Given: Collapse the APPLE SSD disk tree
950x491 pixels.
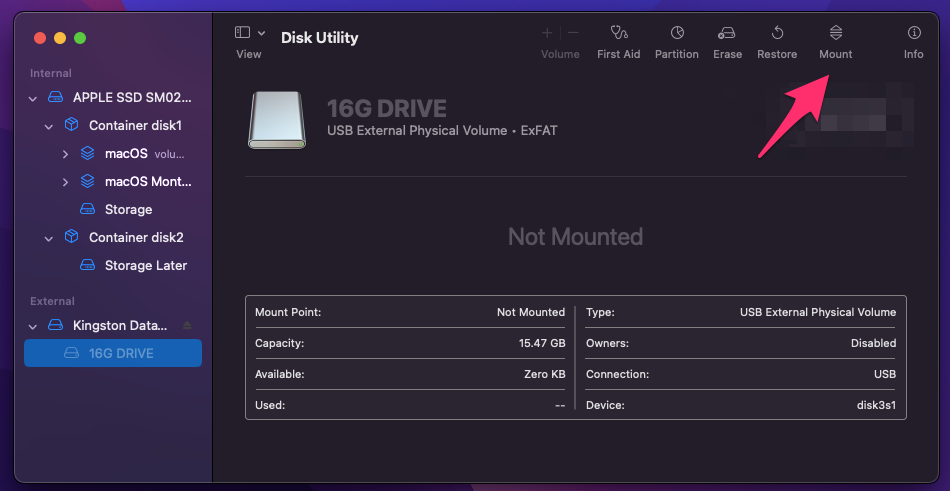Looking at the screenshot, I should point(33,98).
